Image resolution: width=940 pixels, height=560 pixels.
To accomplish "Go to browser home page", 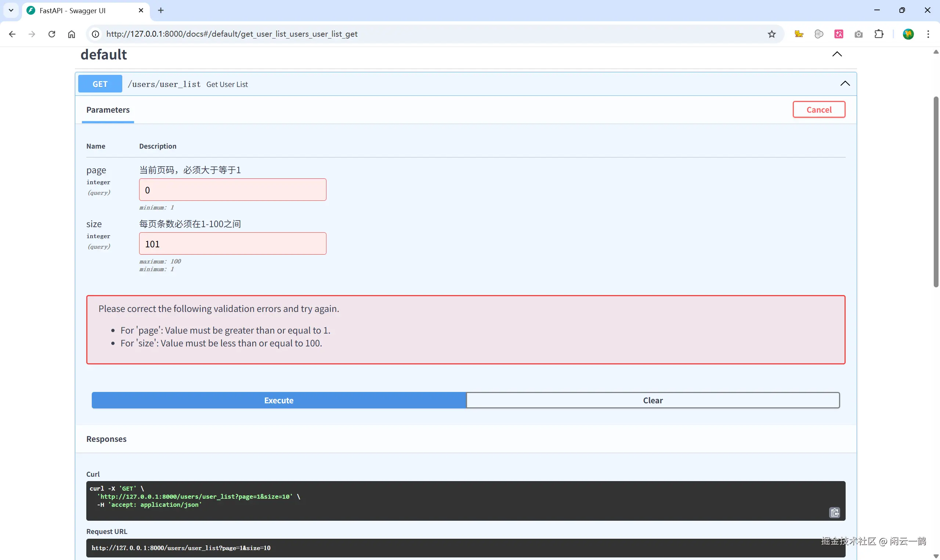I will pos(71,34).
